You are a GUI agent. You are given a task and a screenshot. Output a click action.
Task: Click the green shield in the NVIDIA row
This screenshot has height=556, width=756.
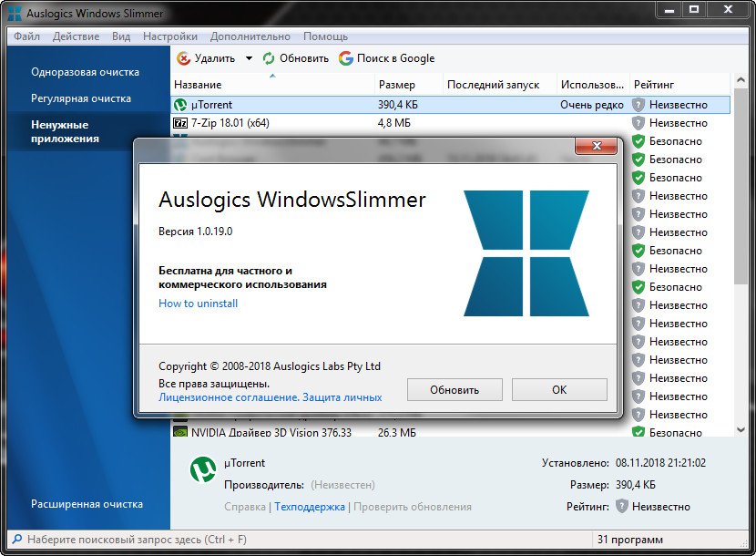(x=639, y=432)
